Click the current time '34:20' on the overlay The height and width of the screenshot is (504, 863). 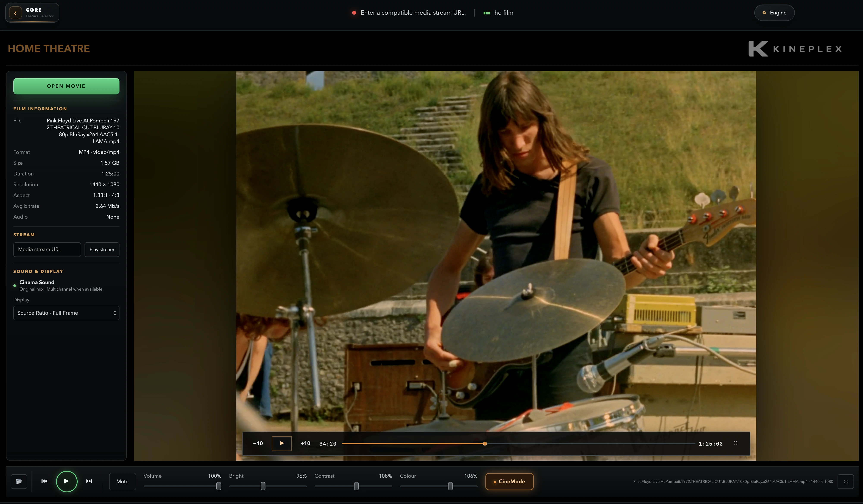(x=327, y=444)
